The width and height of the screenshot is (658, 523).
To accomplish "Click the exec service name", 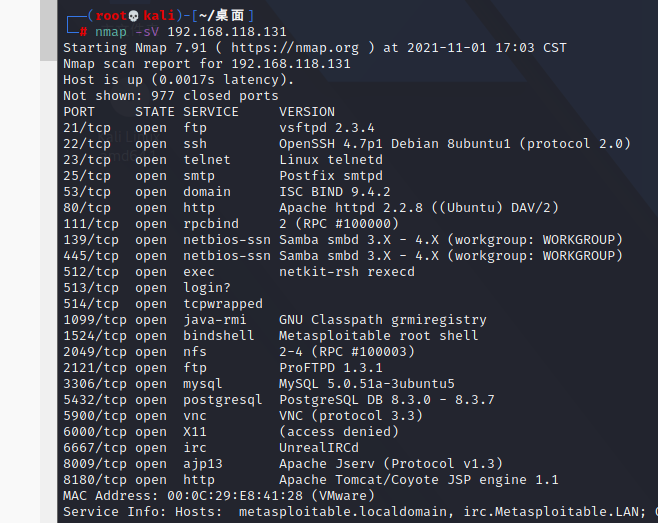I will point(199,272).
